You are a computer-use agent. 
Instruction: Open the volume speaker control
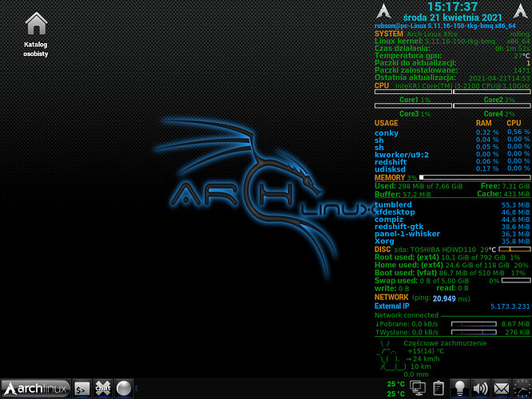(480, 388)
